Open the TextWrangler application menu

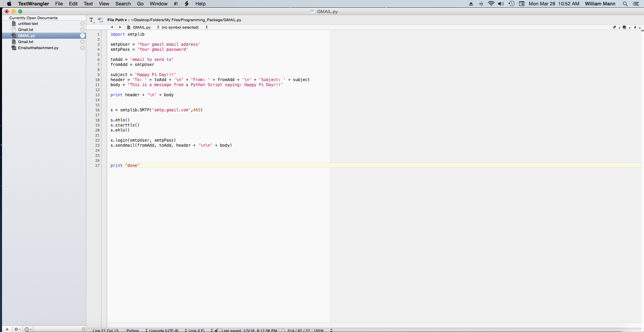[x=33, y=4]
